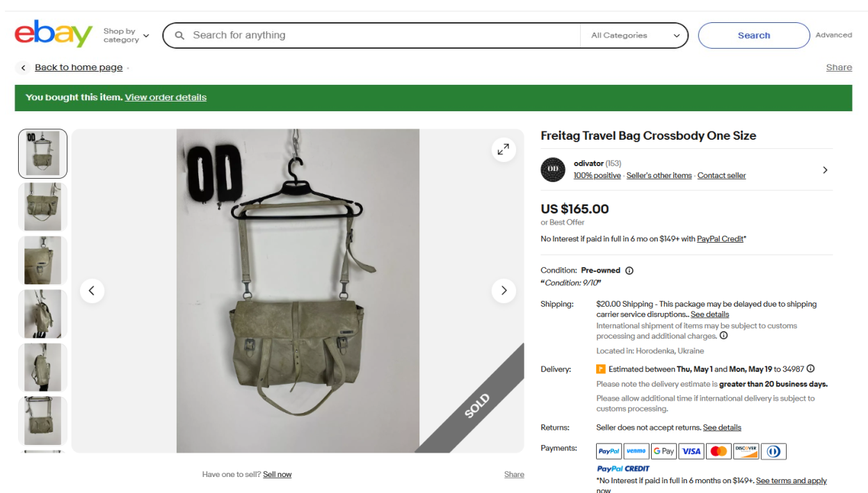This screenshot has width=868, height=493.
Task: Click the blue Search button
Action: (753, 35)
